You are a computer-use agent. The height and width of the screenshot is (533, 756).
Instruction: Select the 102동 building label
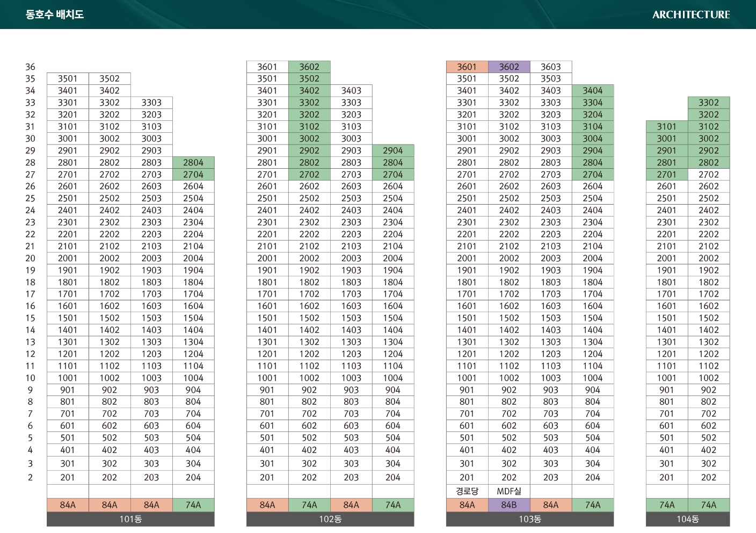coord(330,519)
